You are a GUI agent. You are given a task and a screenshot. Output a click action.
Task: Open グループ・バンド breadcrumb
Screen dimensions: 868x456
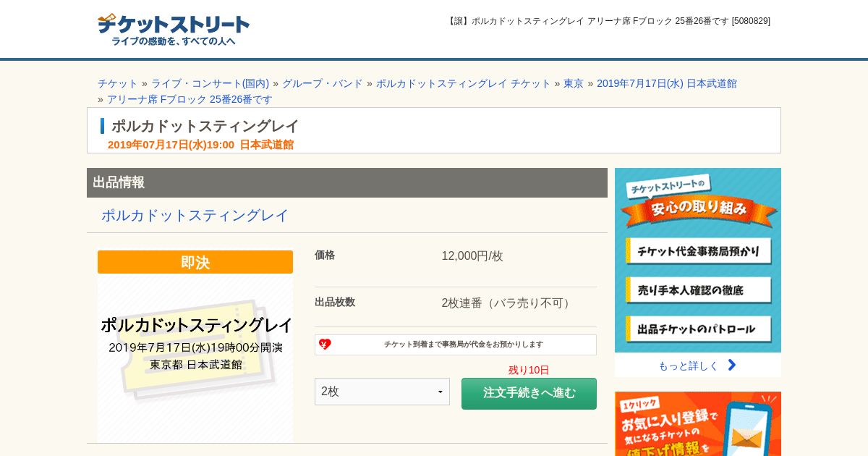click(x=323, y=83)
